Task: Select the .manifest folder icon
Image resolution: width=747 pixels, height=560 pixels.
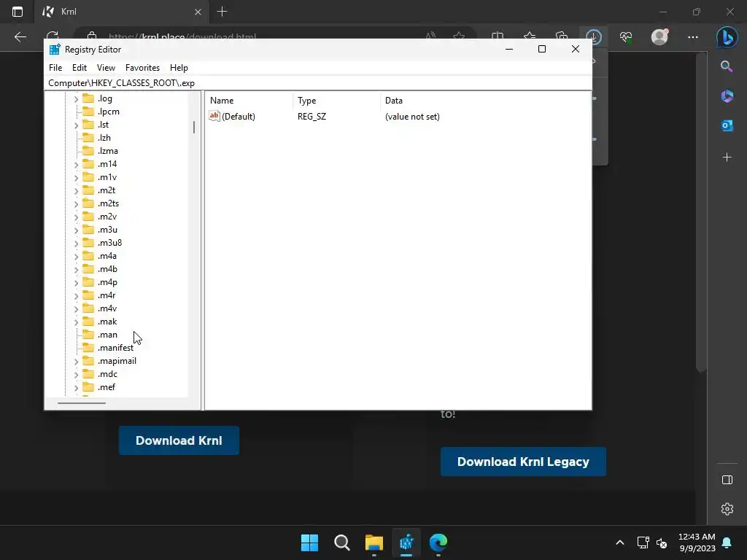Action: (88, 348)
